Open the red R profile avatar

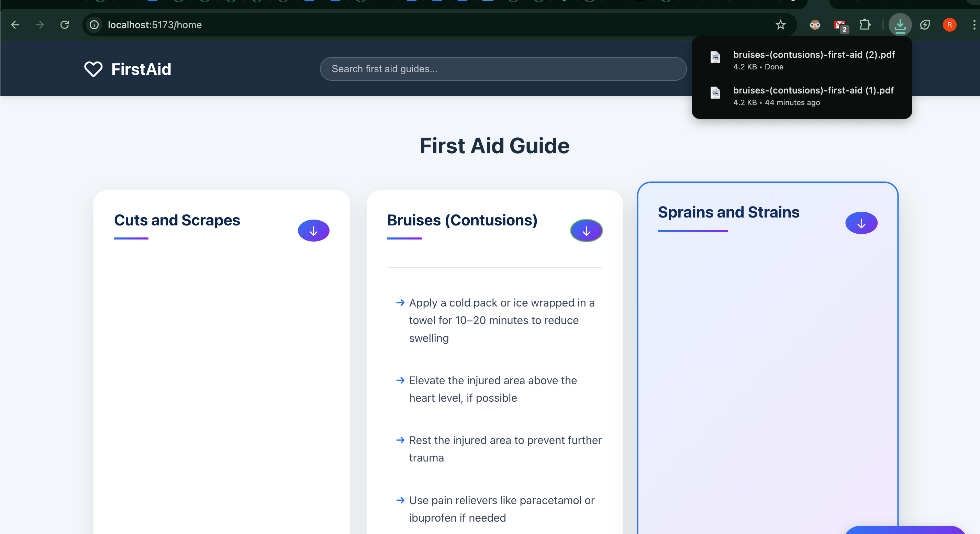(949, 25)
